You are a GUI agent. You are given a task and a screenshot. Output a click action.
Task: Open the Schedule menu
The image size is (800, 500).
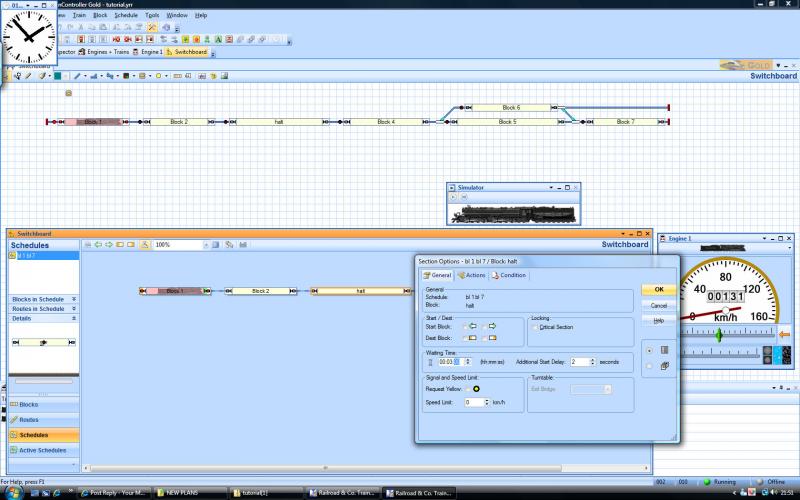point(126,16)
